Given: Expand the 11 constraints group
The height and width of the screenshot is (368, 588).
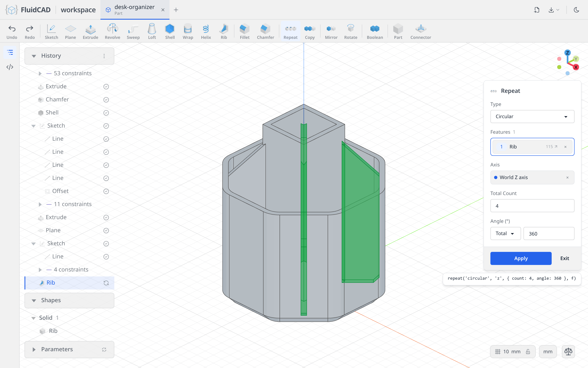Looking at the screenshot, I should tap(40, 204).
